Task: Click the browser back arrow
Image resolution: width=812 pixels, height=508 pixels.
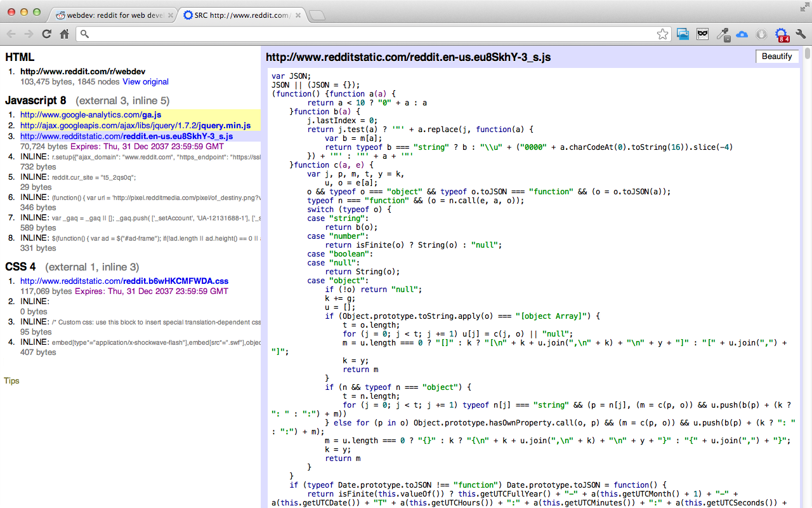Action: tap(11, 34)
